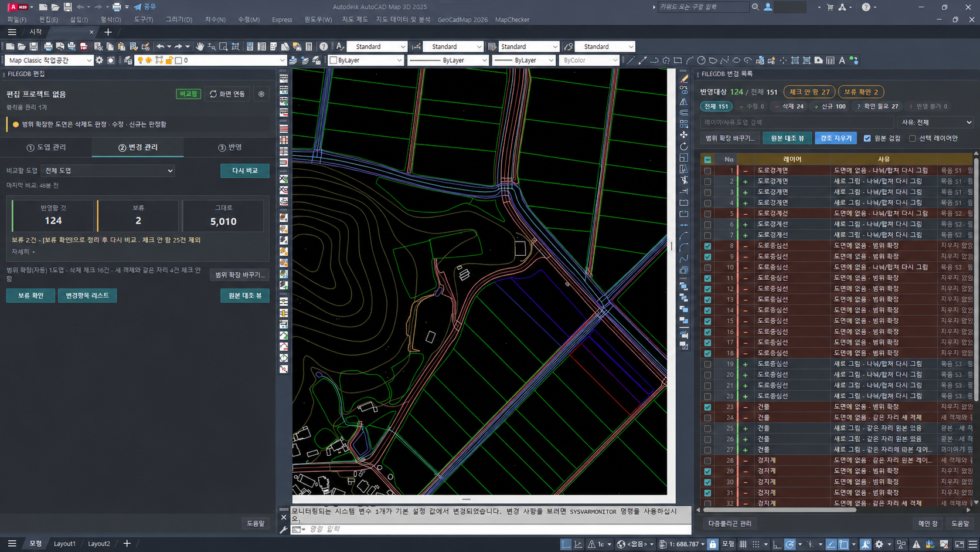Toggle the select-all checkbox in table header

click(707, 160)
